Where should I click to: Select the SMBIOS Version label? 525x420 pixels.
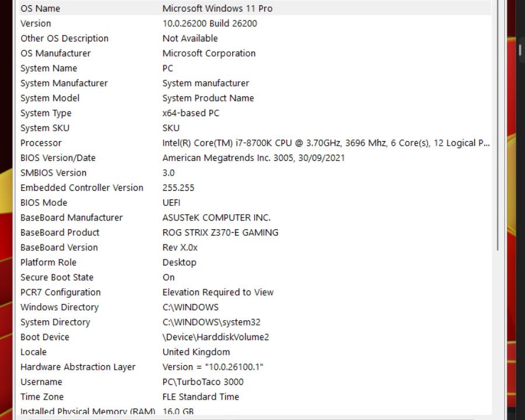click(53, 173)
